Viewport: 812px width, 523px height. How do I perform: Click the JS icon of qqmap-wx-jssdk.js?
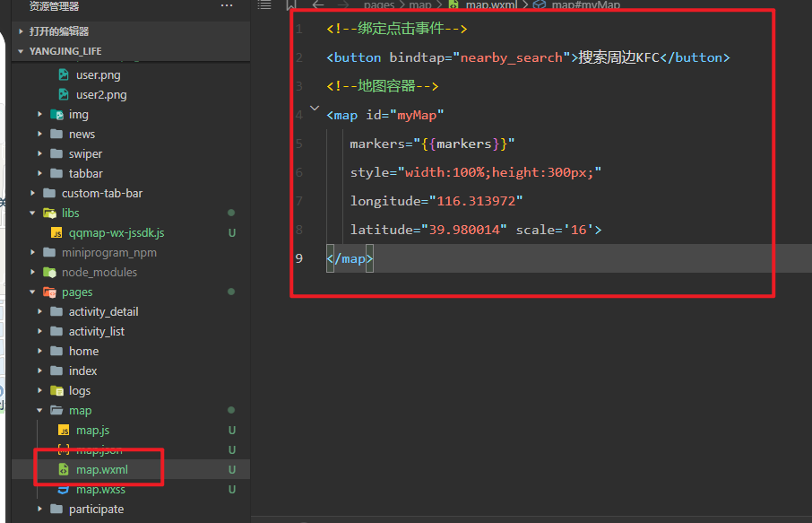(56, 232)
